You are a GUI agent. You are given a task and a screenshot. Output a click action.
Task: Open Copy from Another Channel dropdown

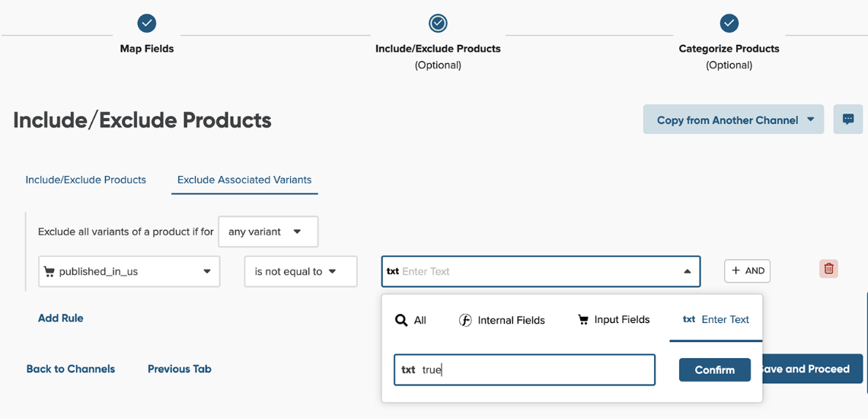[x=733, y=120]
